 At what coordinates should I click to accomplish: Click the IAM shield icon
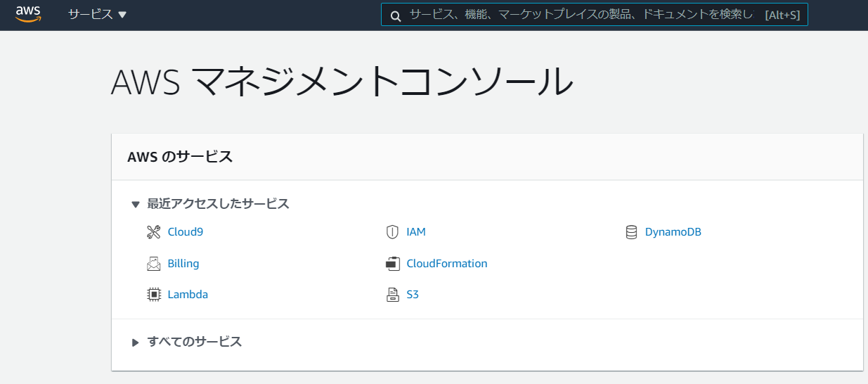tap(392, 232)
